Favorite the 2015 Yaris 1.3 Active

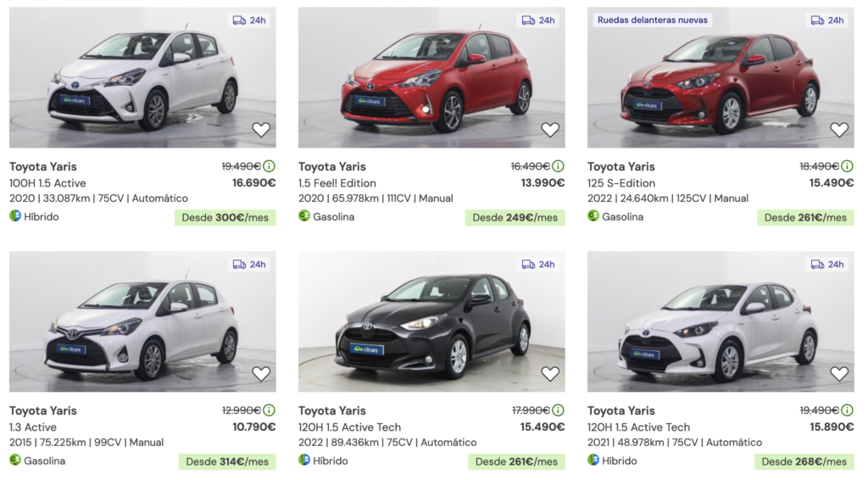click(261, 374)
